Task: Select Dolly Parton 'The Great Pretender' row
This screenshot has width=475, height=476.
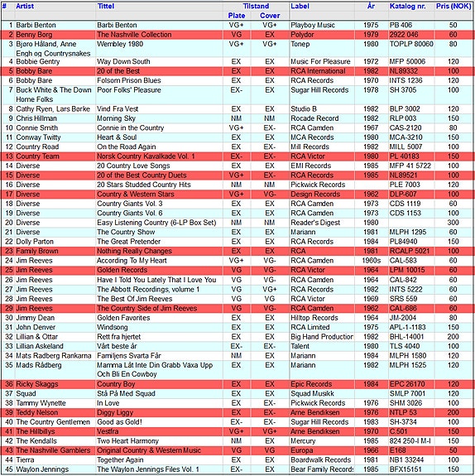Action: coord(237,242)
